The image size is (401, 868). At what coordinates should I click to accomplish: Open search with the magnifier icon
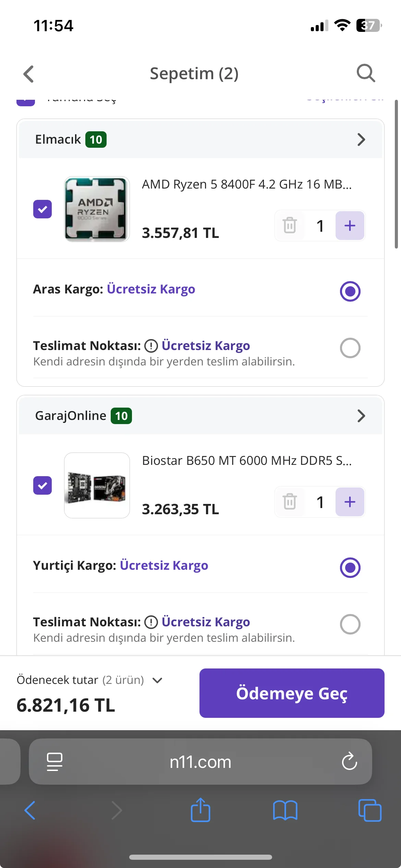tap(366, 73)
